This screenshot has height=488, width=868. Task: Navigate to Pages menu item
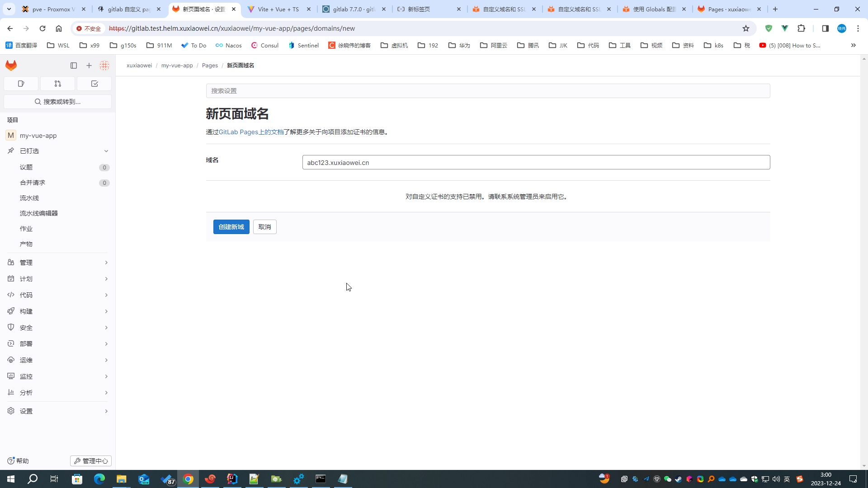pyautogui.click(x=210, y=66)
